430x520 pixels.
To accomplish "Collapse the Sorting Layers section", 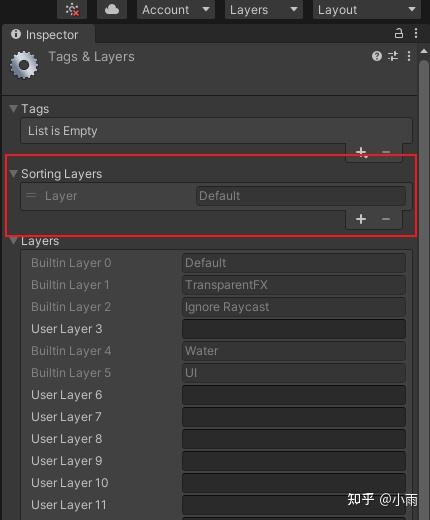I will pyautogui.click(x=13, y=174).
